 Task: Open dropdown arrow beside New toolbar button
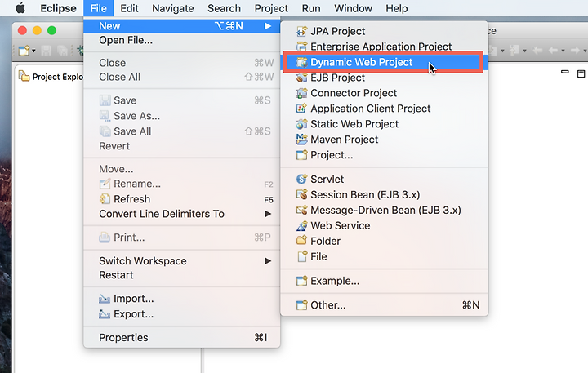pyautogui.click(x=33, y=51)
